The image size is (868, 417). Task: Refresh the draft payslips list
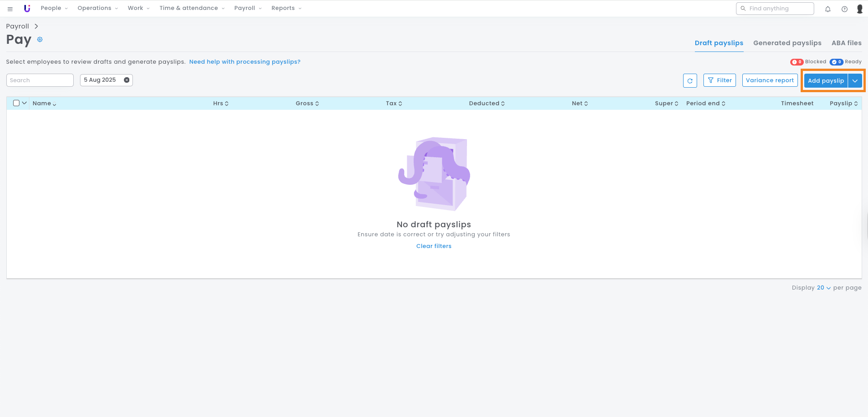(690, 81)
